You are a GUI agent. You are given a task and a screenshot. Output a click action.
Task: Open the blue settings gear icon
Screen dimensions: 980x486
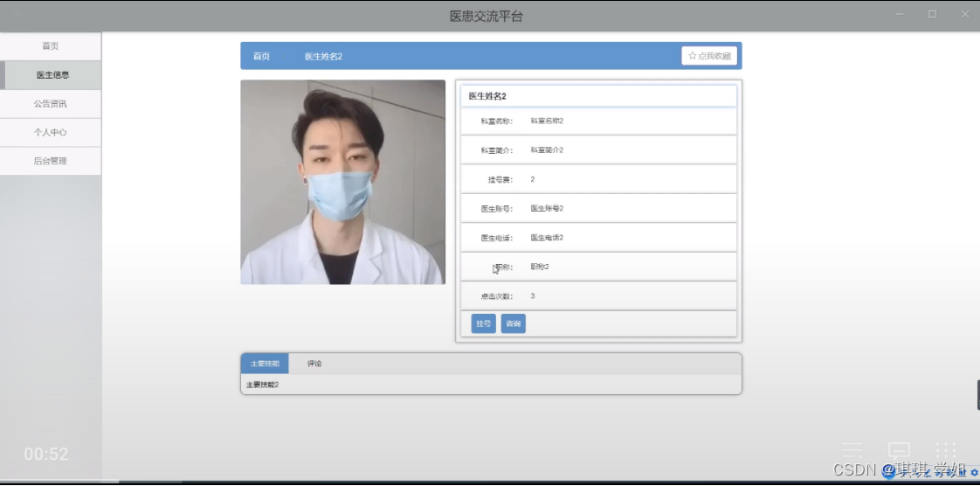[974, 474]
